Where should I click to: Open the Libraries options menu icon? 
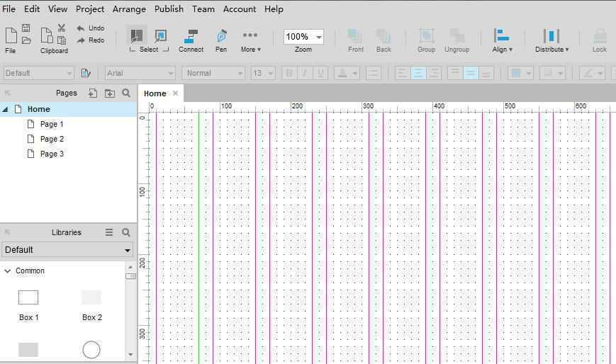point(109,232)
